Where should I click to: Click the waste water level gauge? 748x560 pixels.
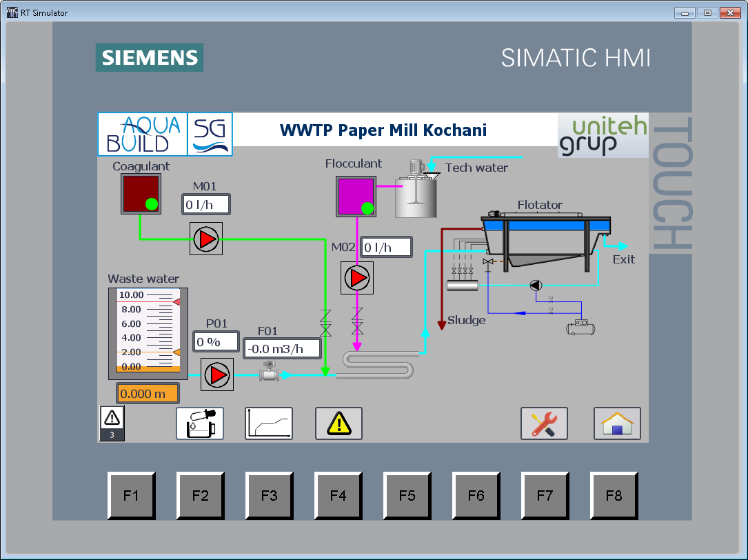148,334
